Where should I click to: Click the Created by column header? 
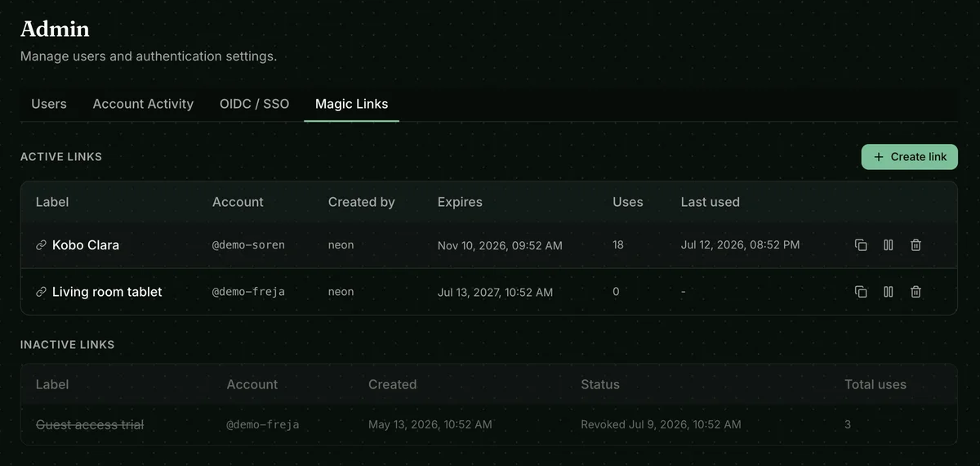click(362, 202)
